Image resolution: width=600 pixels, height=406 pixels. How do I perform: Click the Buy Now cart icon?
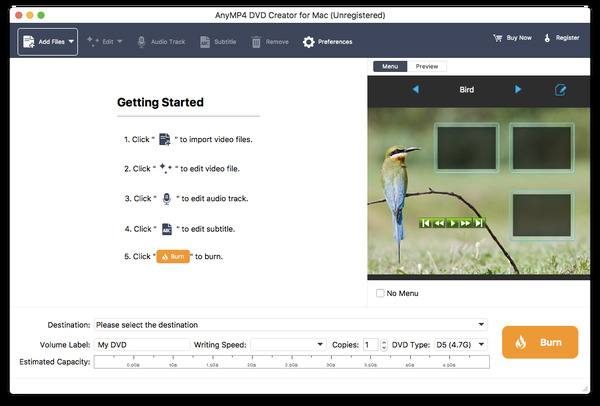click(497, 38)
